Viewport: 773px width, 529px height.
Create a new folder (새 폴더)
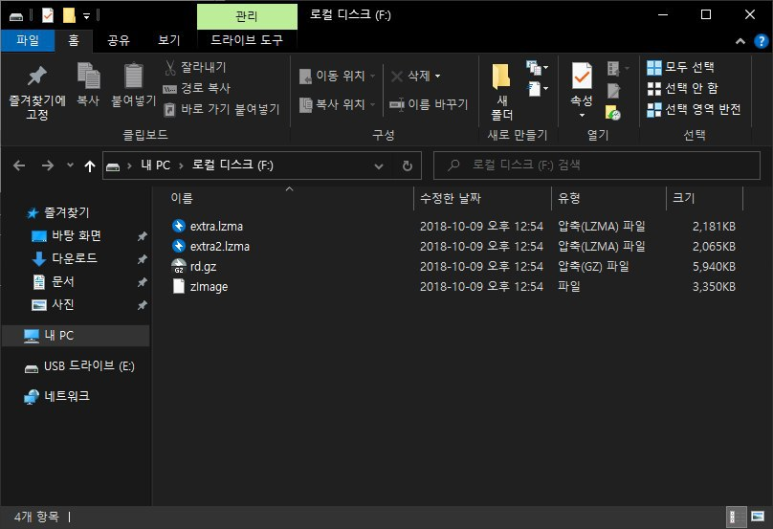click(501, 91)
